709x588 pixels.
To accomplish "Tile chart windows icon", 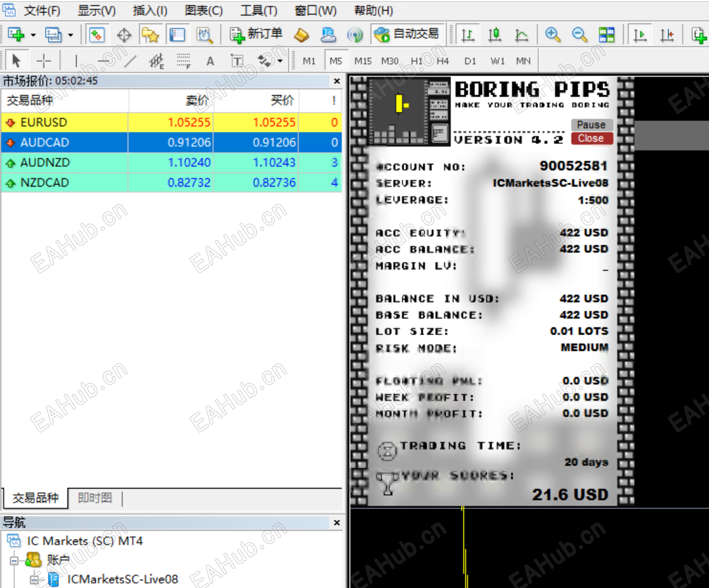I will tap(606, 35).
